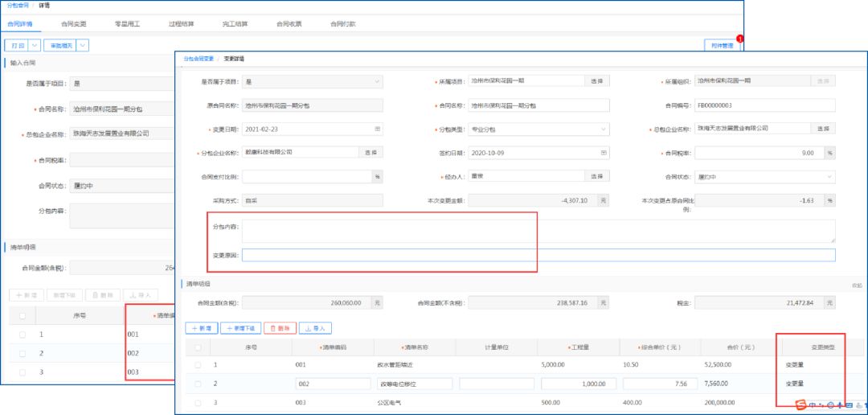
Task: Click the 合同编号 input field
Action: (x=765, y=105)
